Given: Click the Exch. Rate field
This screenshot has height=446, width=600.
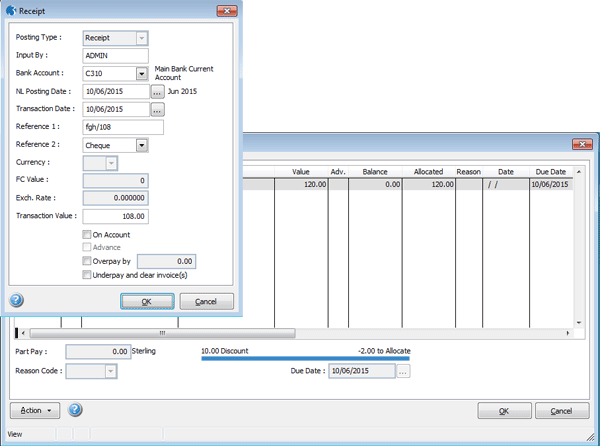Looking at the screenshot, I should pos(115,198).
